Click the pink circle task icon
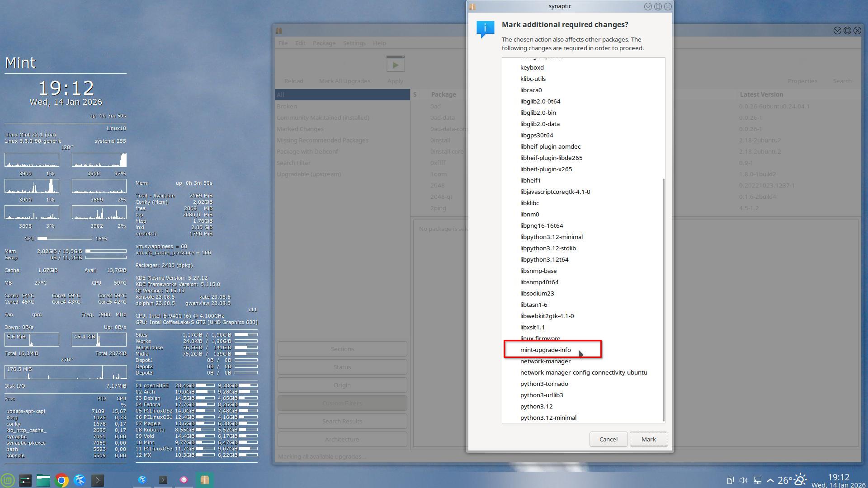The image size is (868, 488). [184, 480]
